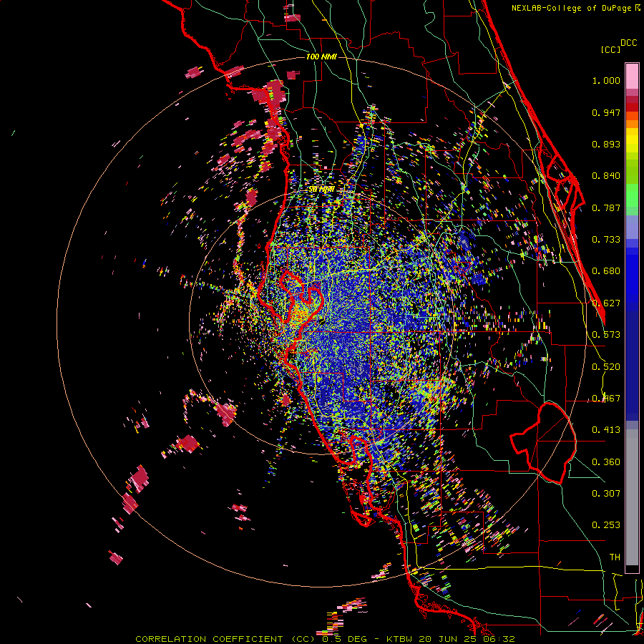Click the 100 NMI range ring label
This screenshot has width=644, height=644.
coord(321,57)
